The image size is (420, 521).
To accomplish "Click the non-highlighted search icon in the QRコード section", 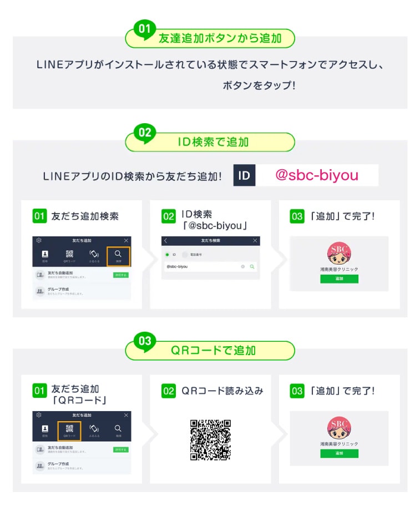I will click(118, 428).
